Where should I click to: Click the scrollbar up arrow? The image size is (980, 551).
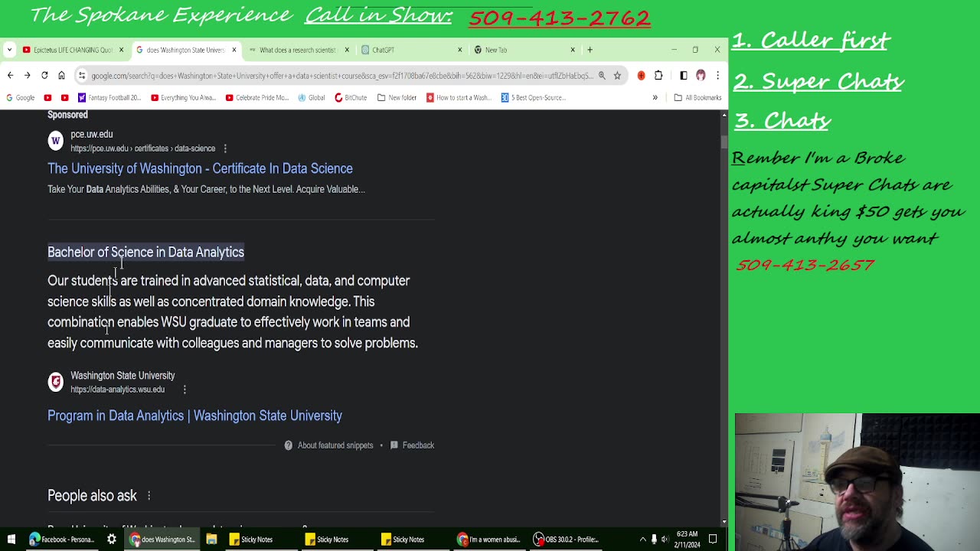click(724, 115)
